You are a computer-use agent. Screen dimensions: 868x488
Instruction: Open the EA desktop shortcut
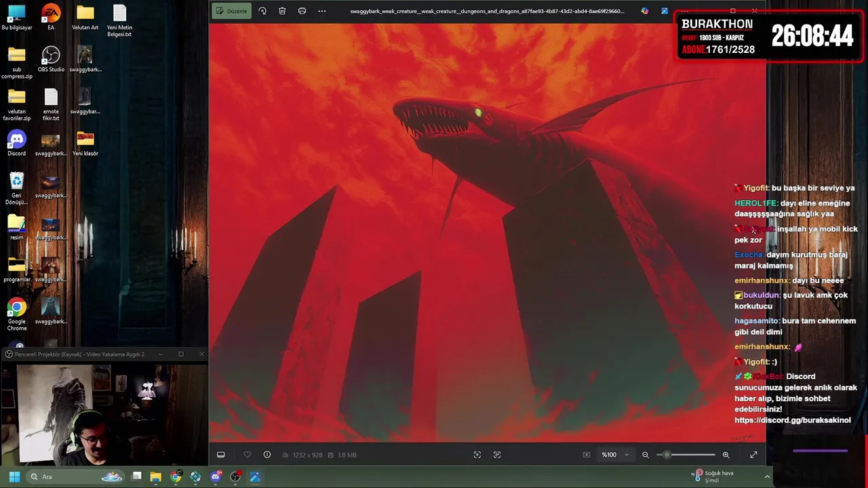pos(51,18)
